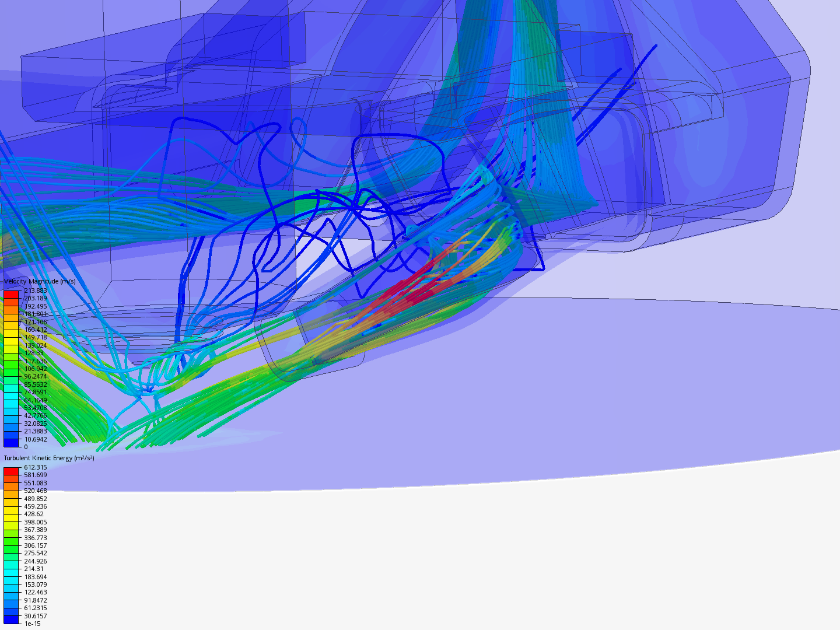Click turbulent energy value 489.852

36,499
